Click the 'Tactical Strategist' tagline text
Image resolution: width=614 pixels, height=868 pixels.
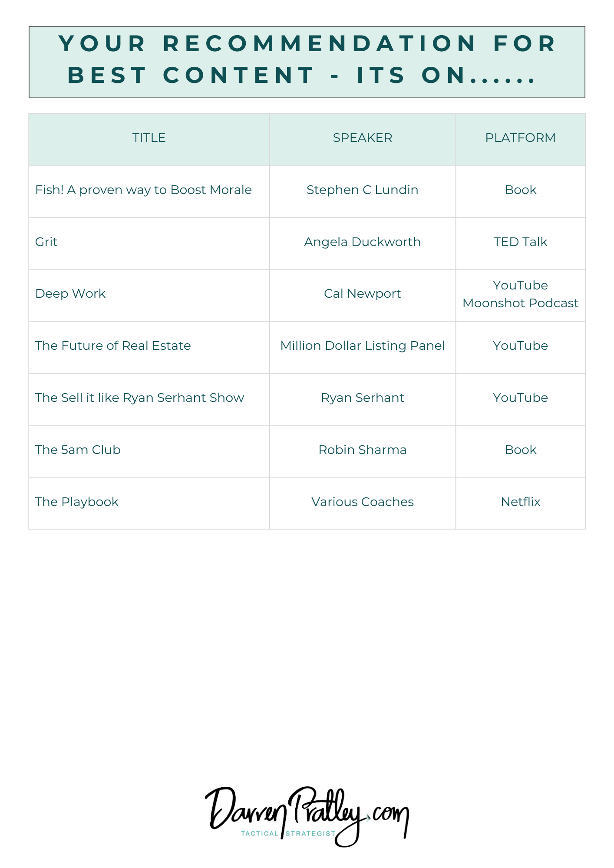(x=288, y=833)
